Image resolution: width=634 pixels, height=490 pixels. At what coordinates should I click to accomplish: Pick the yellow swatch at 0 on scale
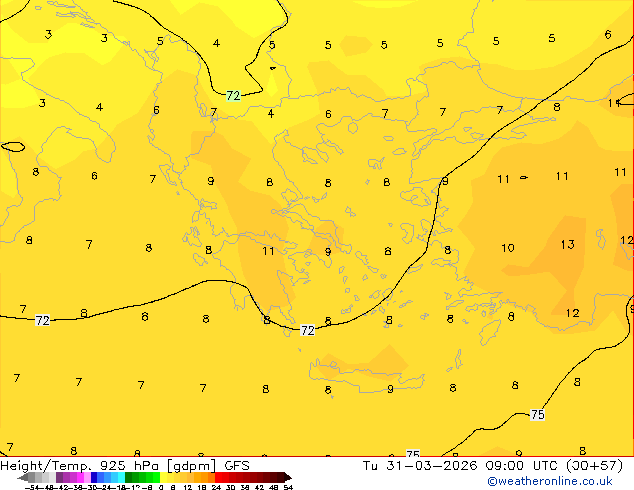(x=164, y=478)
